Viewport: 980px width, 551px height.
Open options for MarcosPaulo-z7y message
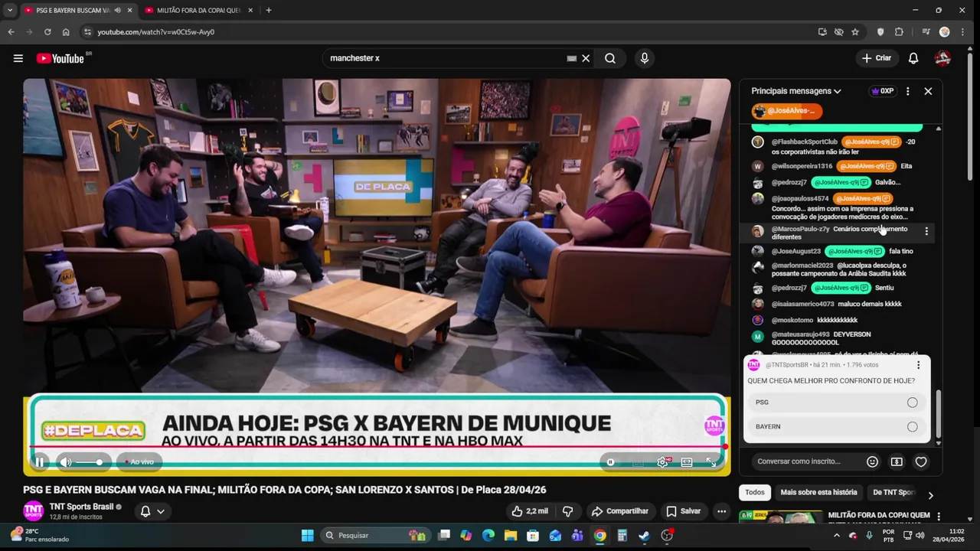click(x=926, y=231)
